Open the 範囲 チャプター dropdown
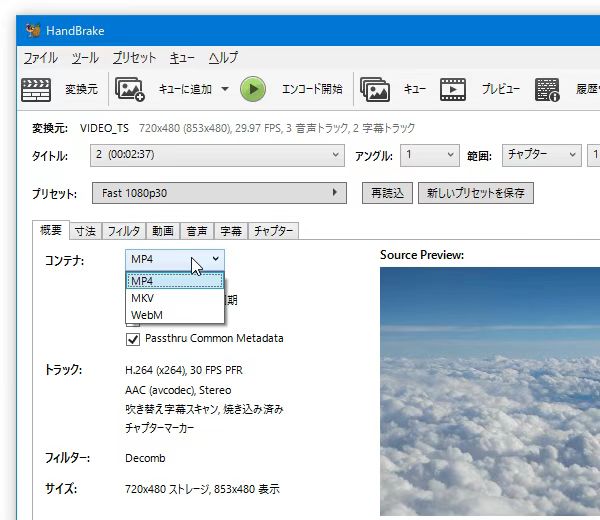The image size is (600, 520). [x=542, y=155]
